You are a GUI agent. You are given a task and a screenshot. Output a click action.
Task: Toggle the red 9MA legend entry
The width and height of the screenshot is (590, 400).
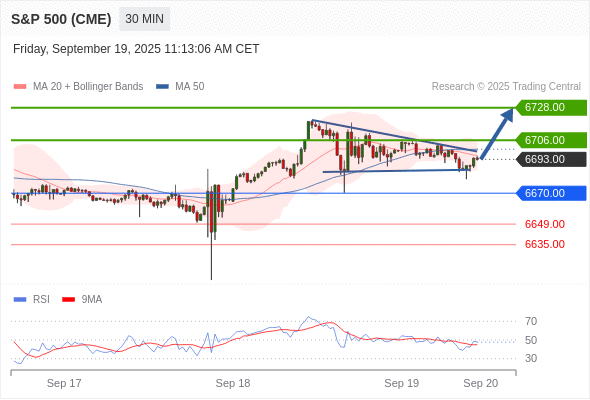click(x=82, y=300)
